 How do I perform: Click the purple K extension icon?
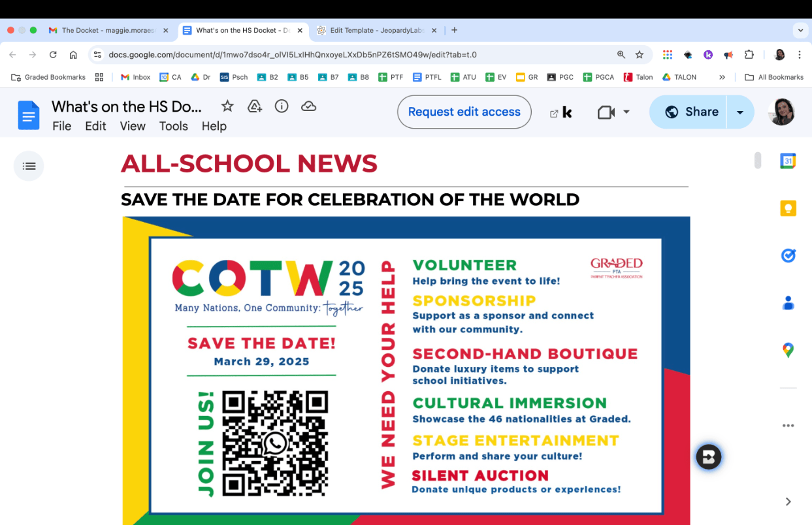click(708, 55)
